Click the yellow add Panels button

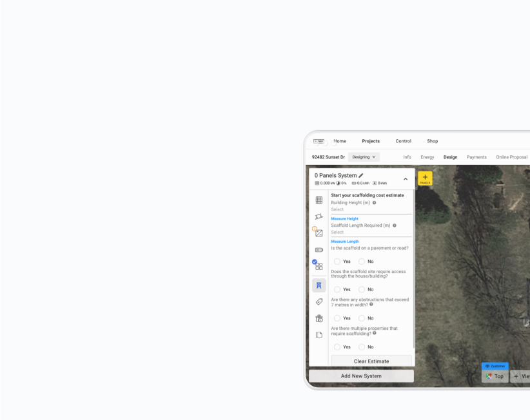(425, 178)
